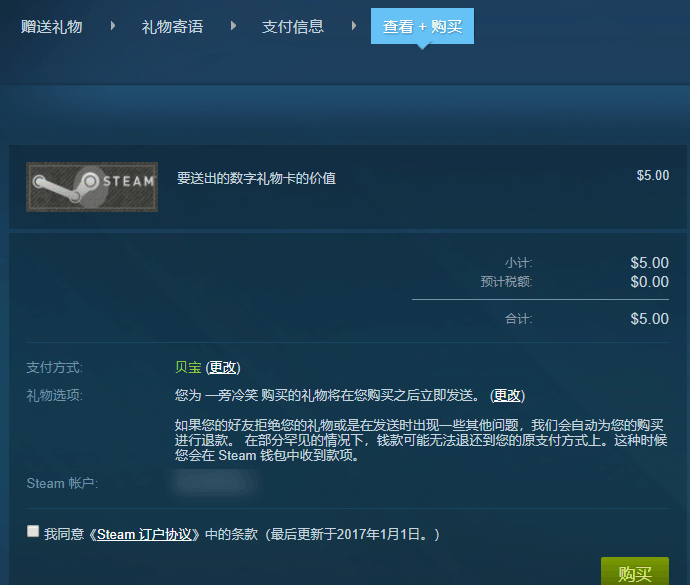Click the 合计 label

pyautogui.click(x=518, y=319)
